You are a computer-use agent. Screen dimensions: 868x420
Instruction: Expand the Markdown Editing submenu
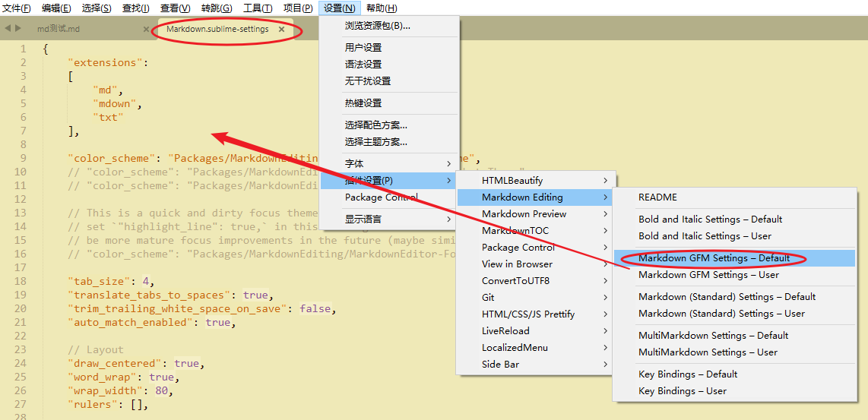(x=534, y=197)
